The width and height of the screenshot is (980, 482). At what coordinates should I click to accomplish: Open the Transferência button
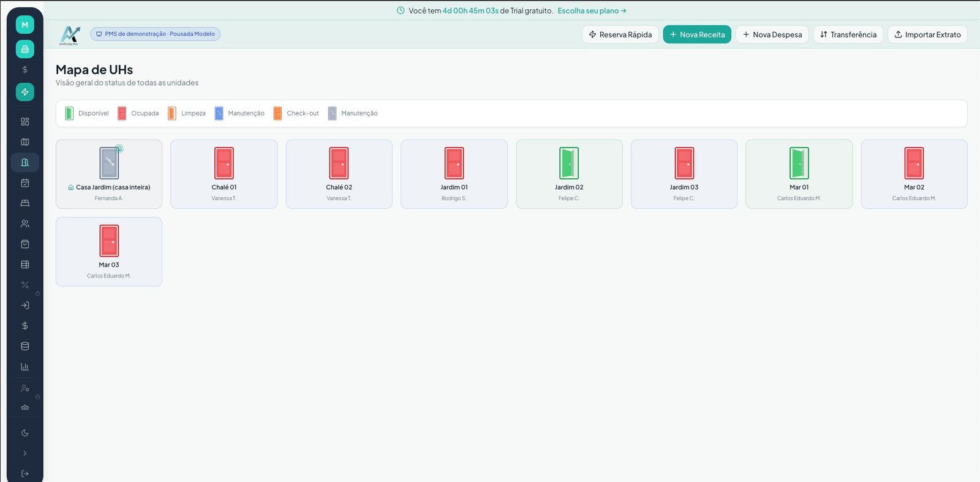point(848,34)
